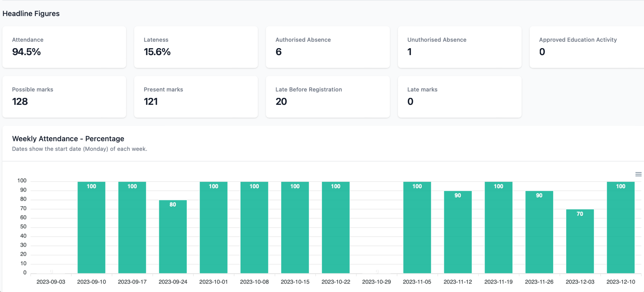Select the Late Before Registration card
This screenshot has height=292, width=644.
click(x=328, y=97)
